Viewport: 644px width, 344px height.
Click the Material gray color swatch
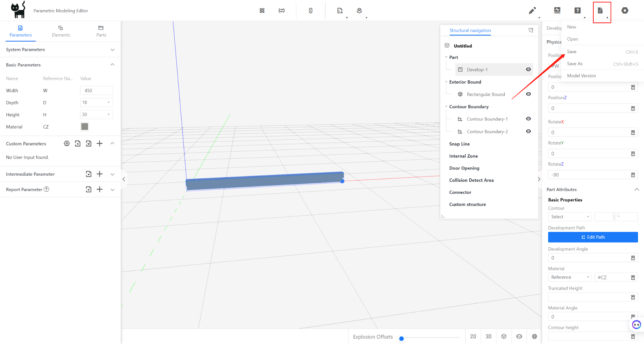click(x=85, y=127)
